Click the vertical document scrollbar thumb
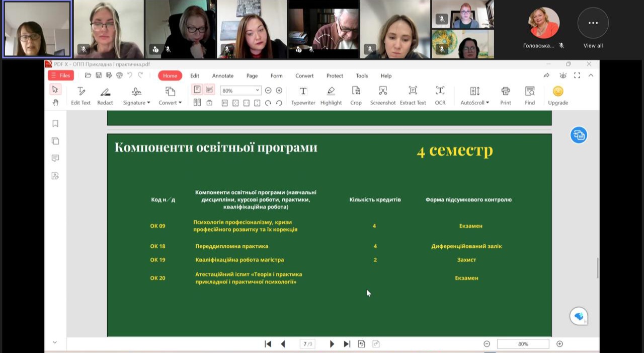 [597, 267]
